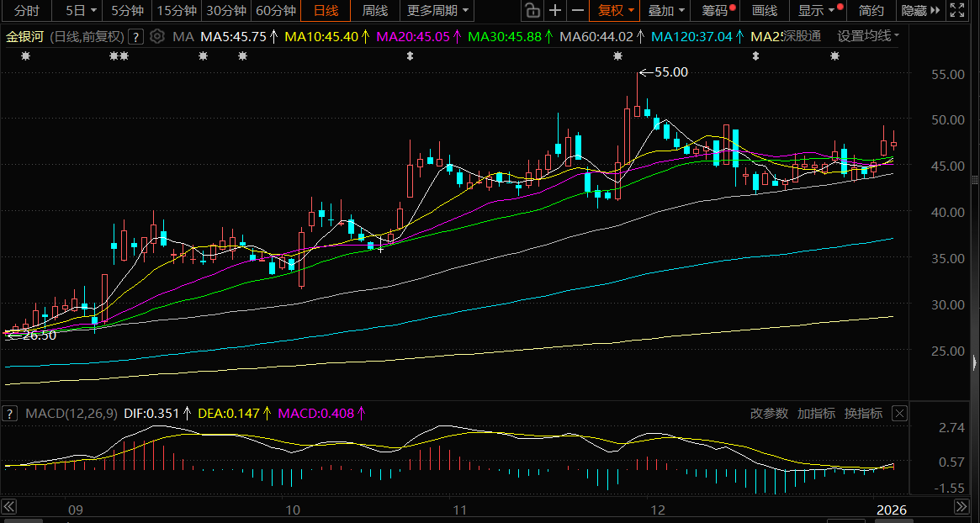Click the 深股通 label

[803, 36]
